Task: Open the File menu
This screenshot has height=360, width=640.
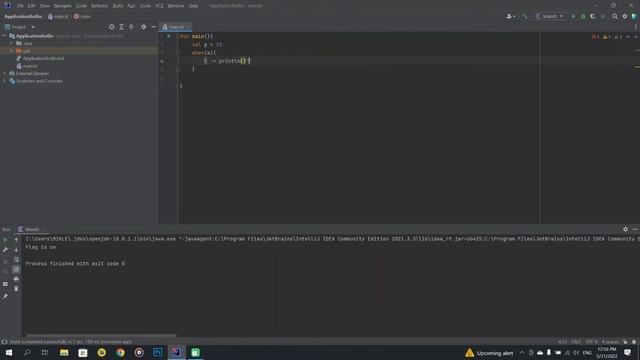Action: click(20, 6)
